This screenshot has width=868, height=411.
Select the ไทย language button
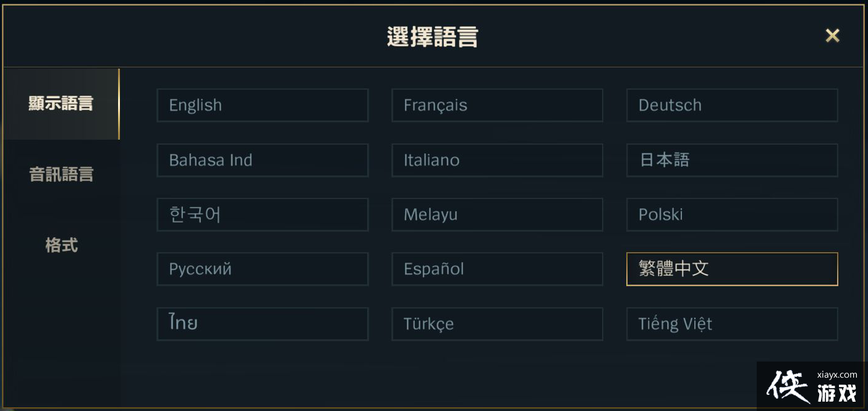tap(262, 324)
